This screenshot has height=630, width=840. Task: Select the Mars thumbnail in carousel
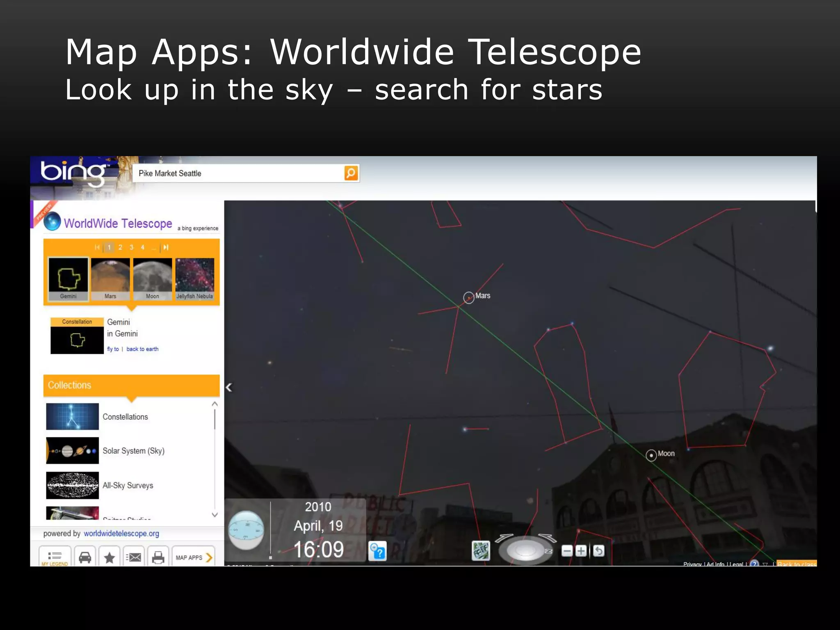click(x=110, y=279)
